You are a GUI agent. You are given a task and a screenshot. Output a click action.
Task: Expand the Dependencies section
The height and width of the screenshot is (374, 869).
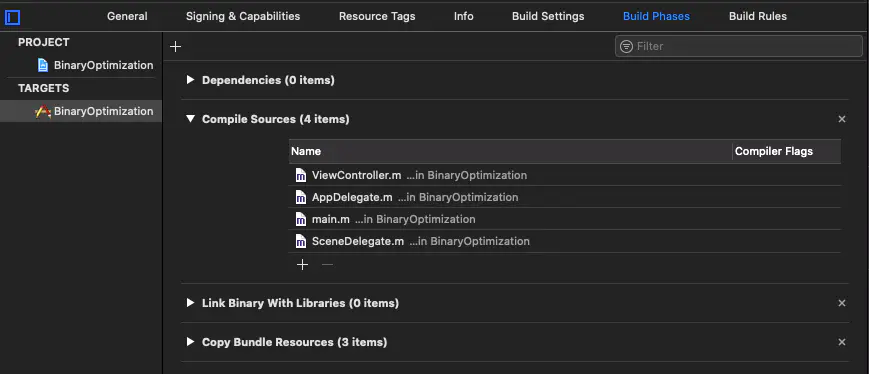191,80
